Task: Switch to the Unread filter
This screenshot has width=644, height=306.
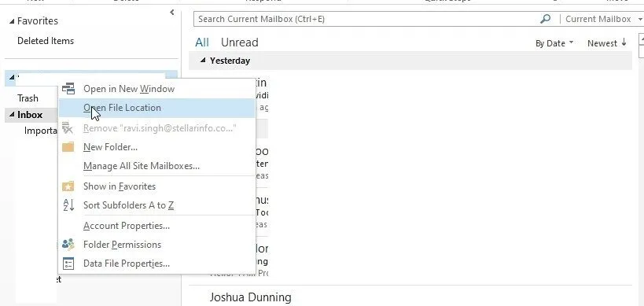Action: coord(240,42)
